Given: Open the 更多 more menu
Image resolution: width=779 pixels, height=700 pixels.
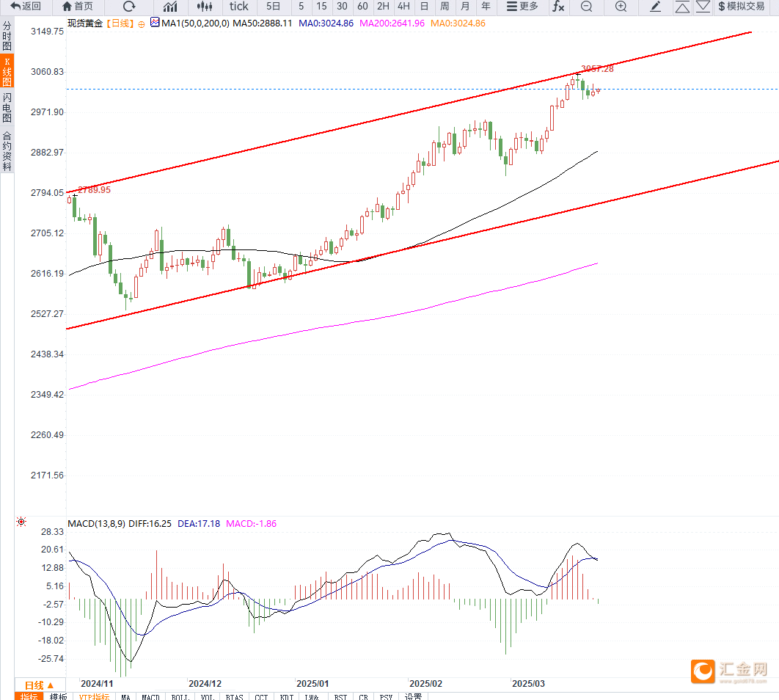Looking at the screenshot, I should pyautogui.click(x=522, y=7).
